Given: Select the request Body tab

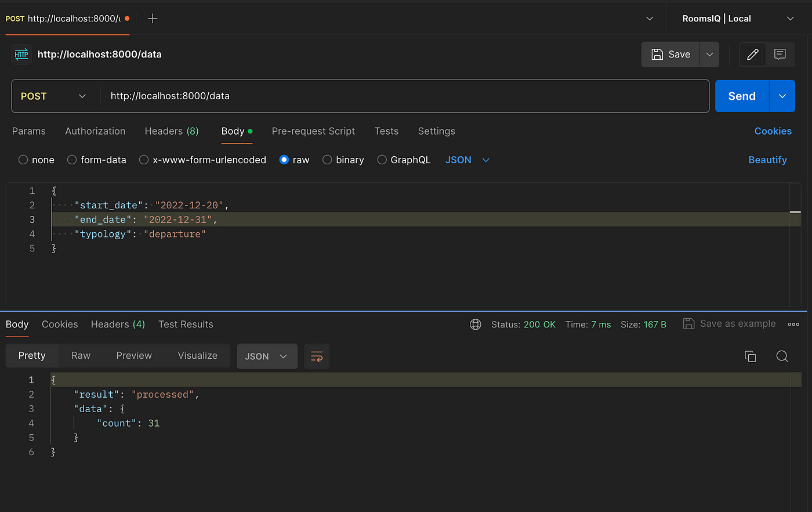Looking at the screenshot, I should 237,131.
